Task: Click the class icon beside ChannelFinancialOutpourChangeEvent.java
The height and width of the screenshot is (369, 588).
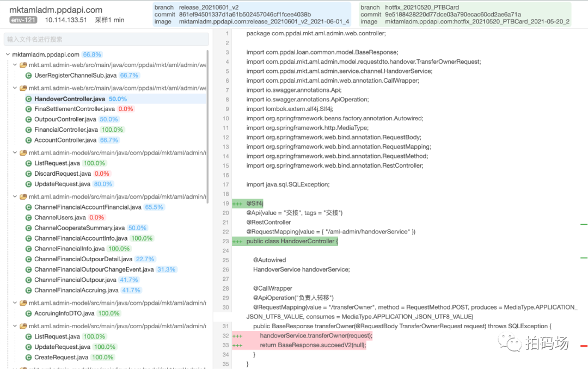Action: tap(28, 269)
